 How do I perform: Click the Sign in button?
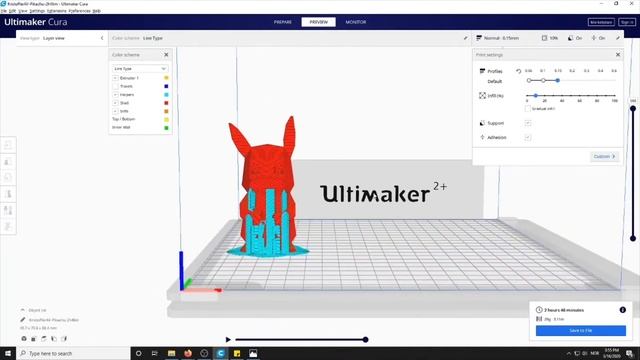click(x=627, y=22)
